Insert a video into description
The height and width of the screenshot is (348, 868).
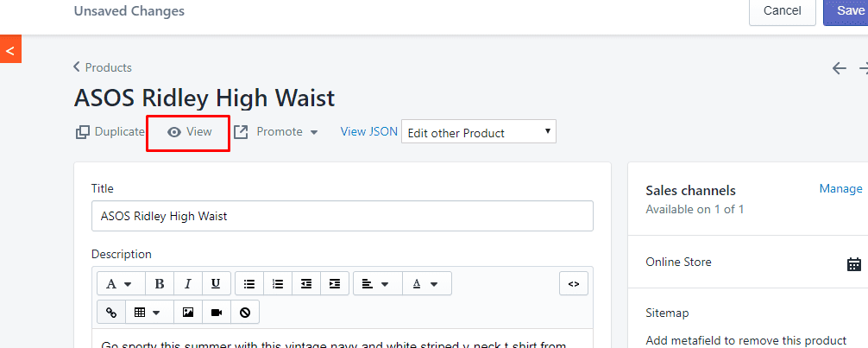tap(217, 313)
